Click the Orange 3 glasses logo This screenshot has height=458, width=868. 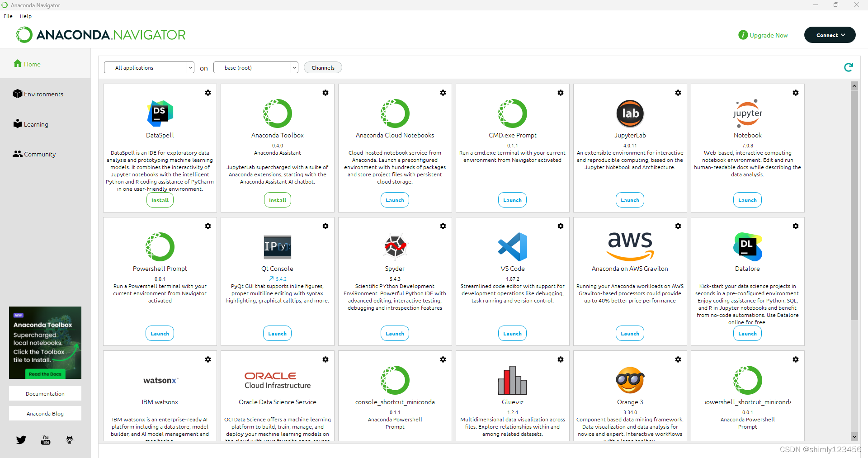630,380
